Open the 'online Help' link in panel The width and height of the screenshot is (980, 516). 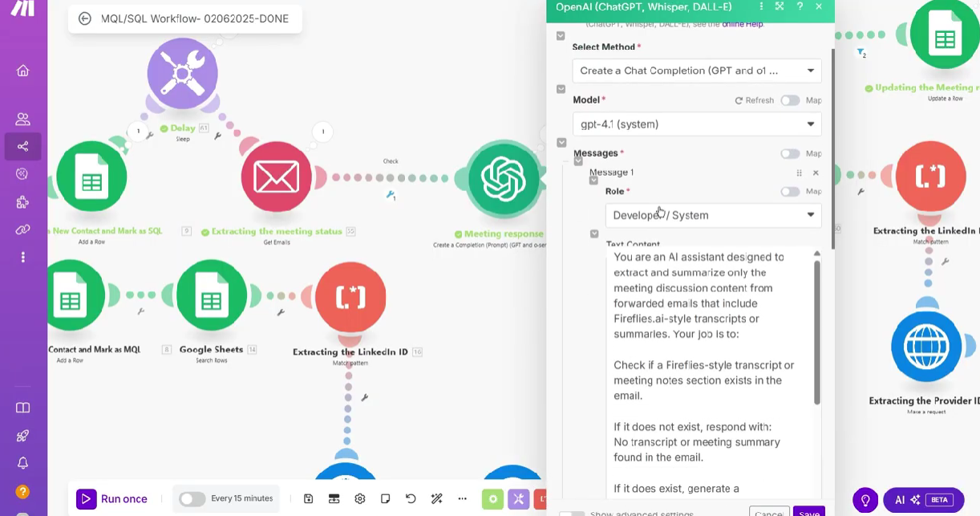(x=743, y=24)
